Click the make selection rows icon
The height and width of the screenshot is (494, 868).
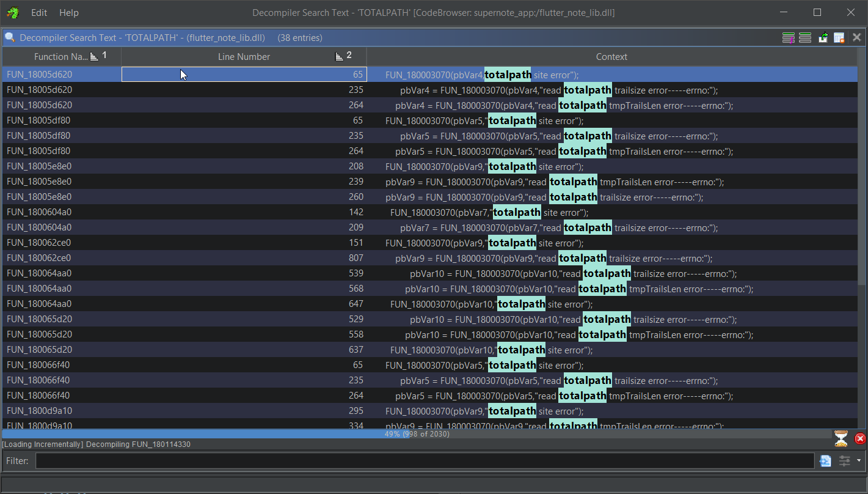pyautogui.click(x=805, y=38)
